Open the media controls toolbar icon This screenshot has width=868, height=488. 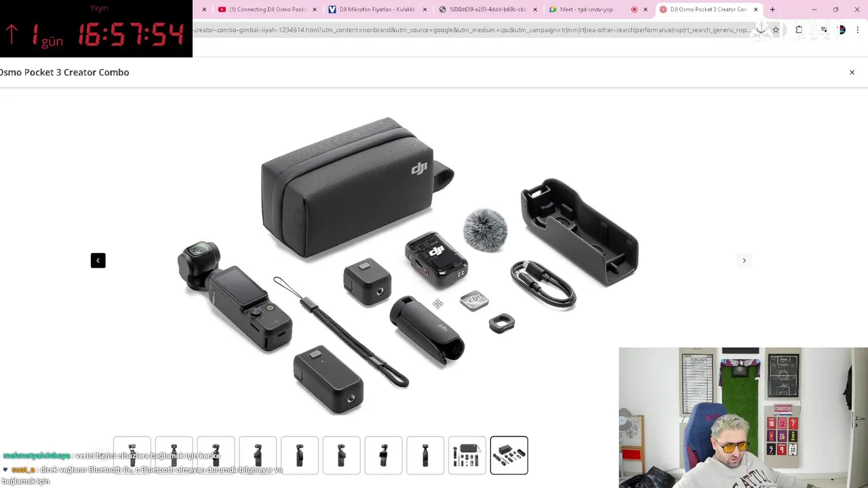[x=823, y=30]
